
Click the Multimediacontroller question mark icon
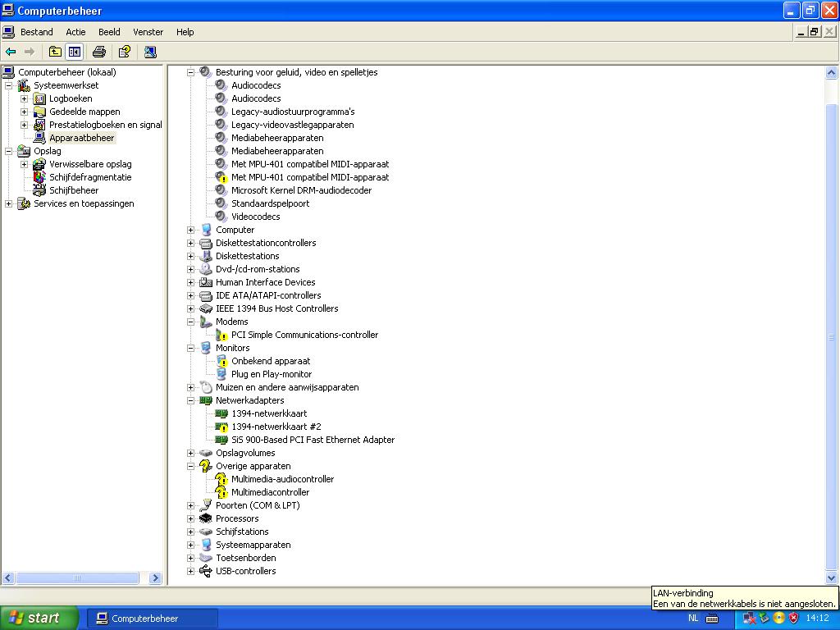tap(221, 492)
